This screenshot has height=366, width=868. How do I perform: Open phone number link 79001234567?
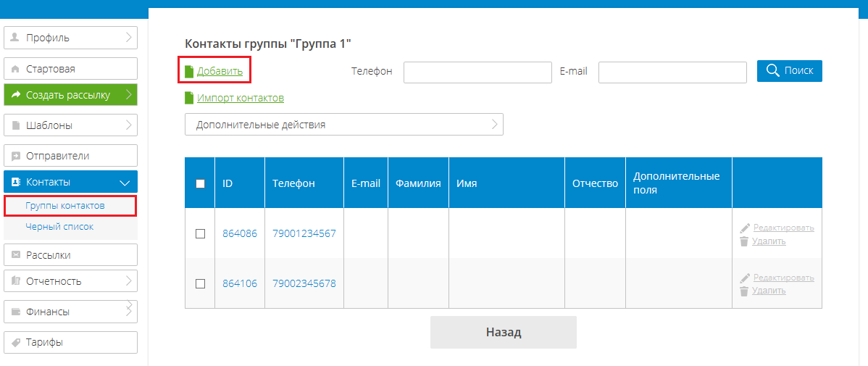(x=304, y=233)
